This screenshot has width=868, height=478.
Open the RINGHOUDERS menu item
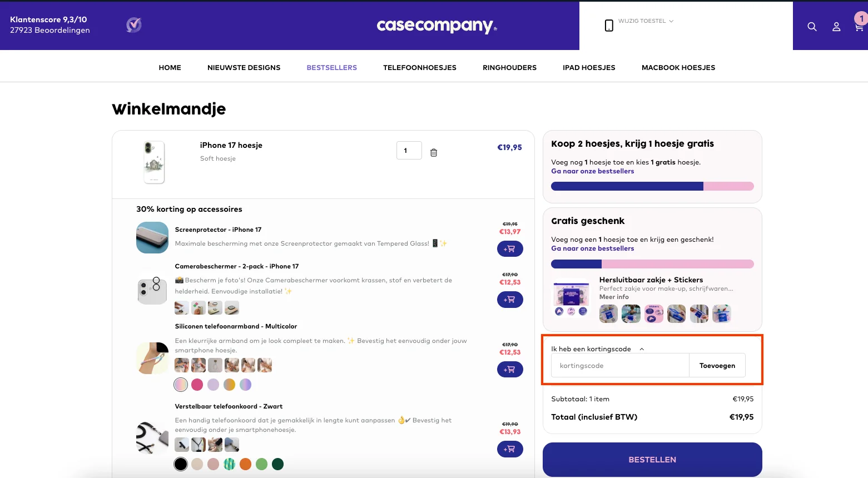click(x=509, y=67)
